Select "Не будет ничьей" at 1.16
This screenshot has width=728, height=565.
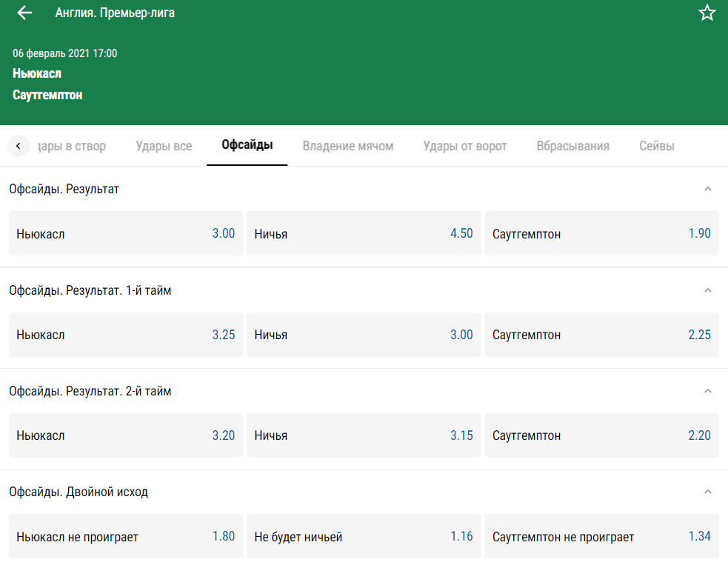364,536
